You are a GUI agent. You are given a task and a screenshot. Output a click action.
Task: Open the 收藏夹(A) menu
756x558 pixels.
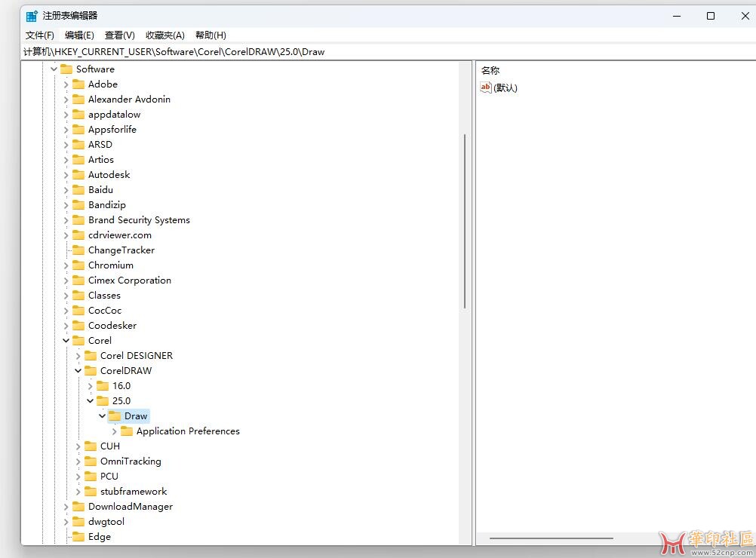pos(165,35)
